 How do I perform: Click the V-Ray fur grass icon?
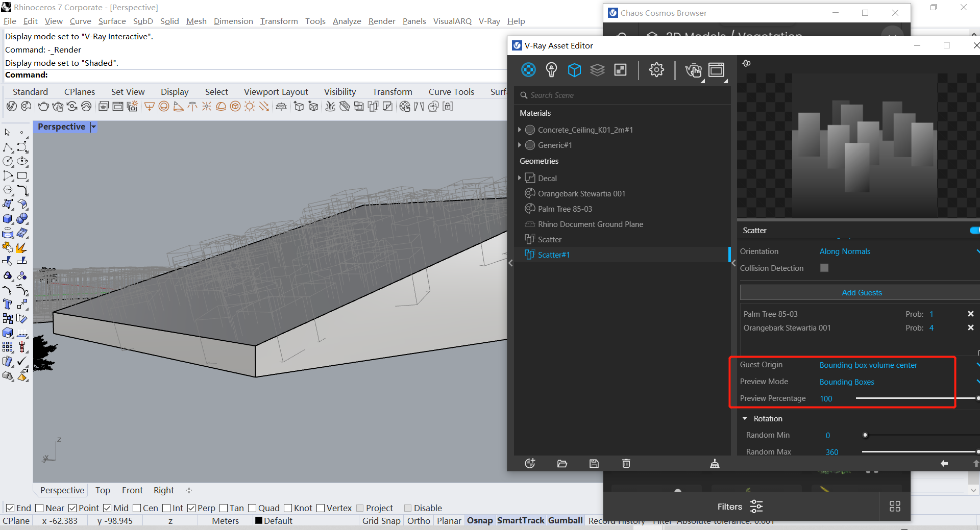[x=330, y=106]
